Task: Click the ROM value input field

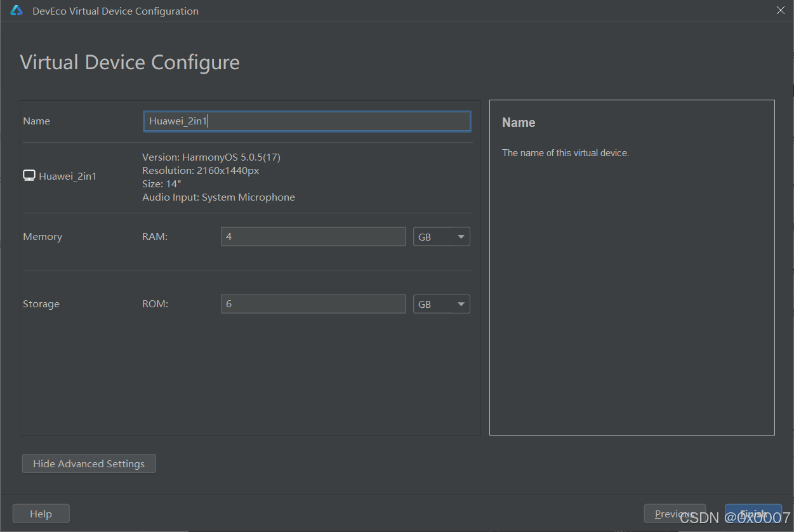Action: (314, 304)
